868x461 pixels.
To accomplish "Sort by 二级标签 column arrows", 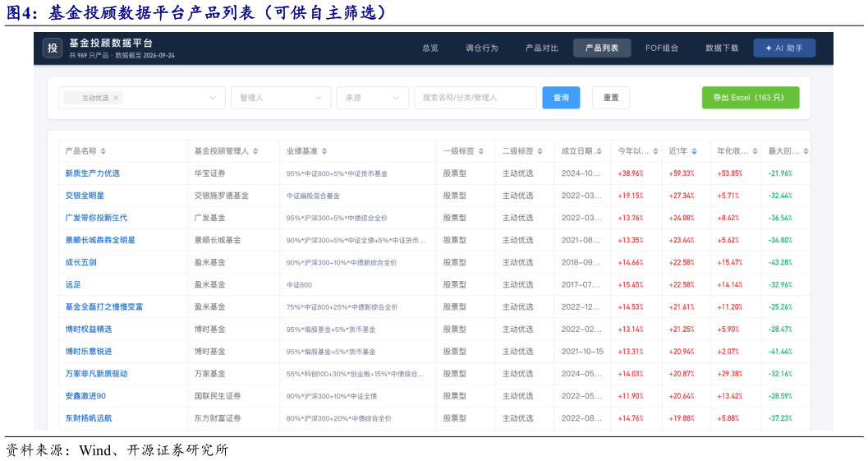I will tap(540, 151).
